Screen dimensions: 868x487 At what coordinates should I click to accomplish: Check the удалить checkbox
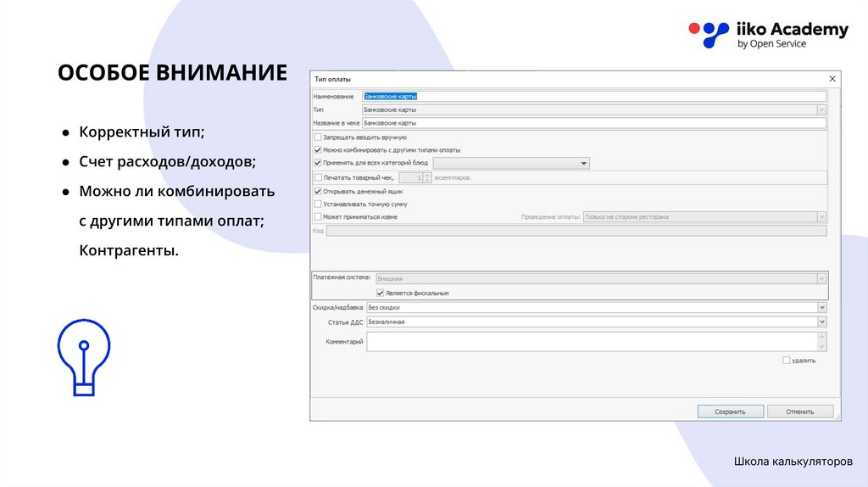pyautogui.click(x=786, y=360)
